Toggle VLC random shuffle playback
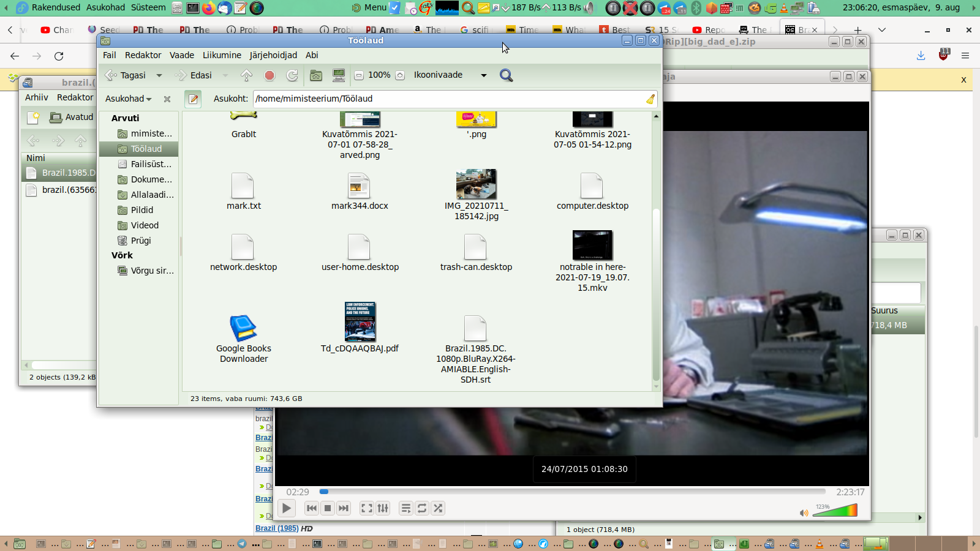The height and width of the screenshot is (551, 980). (x=438, y=508)
